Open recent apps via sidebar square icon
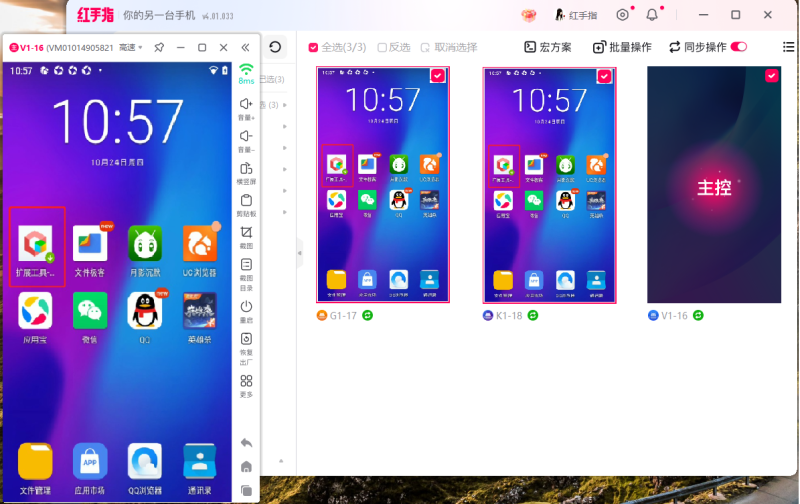The image size is (800, 504). pos(246,491)
